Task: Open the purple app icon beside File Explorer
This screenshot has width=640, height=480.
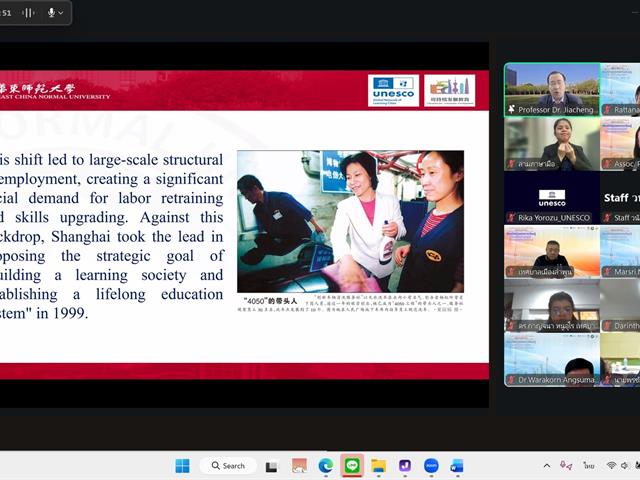Action: point(405,465)
